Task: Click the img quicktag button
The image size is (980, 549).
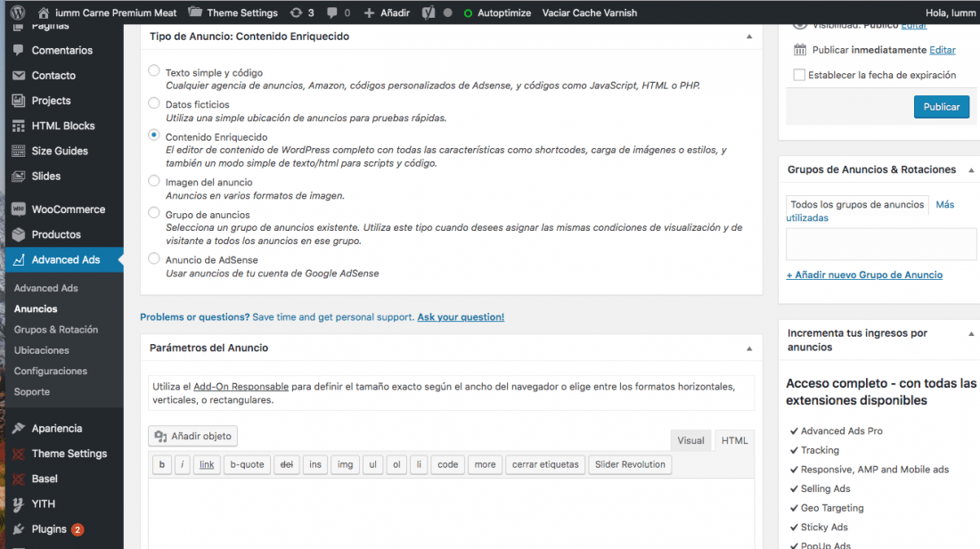Action: 345,464
